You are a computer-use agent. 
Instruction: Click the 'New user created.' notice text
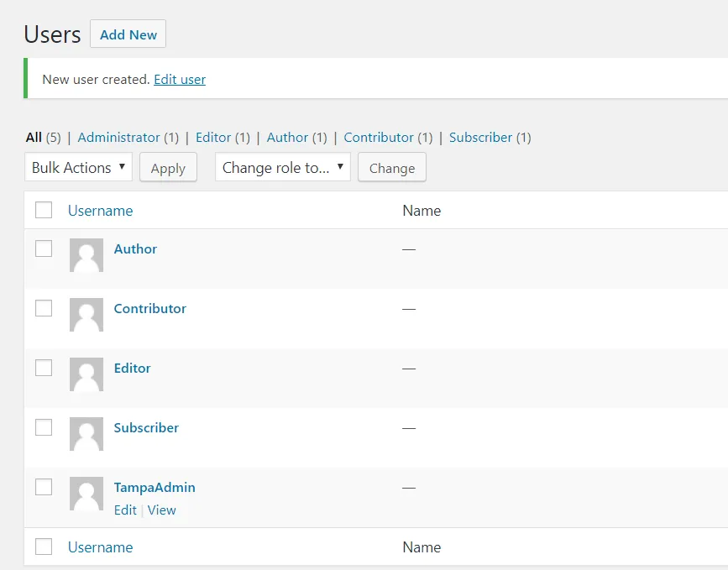(x=96, y=80)
